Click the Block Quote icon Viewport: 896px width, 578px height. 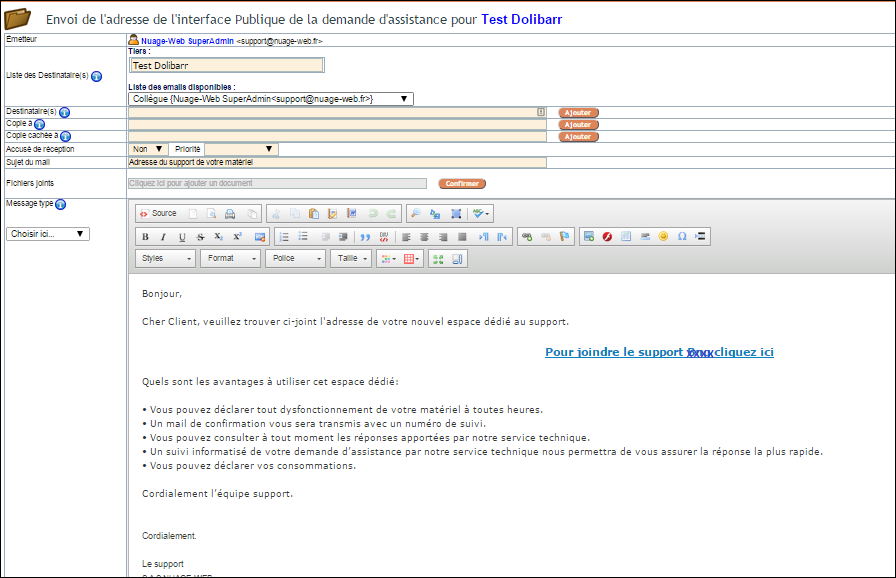[x=365, y=236]
